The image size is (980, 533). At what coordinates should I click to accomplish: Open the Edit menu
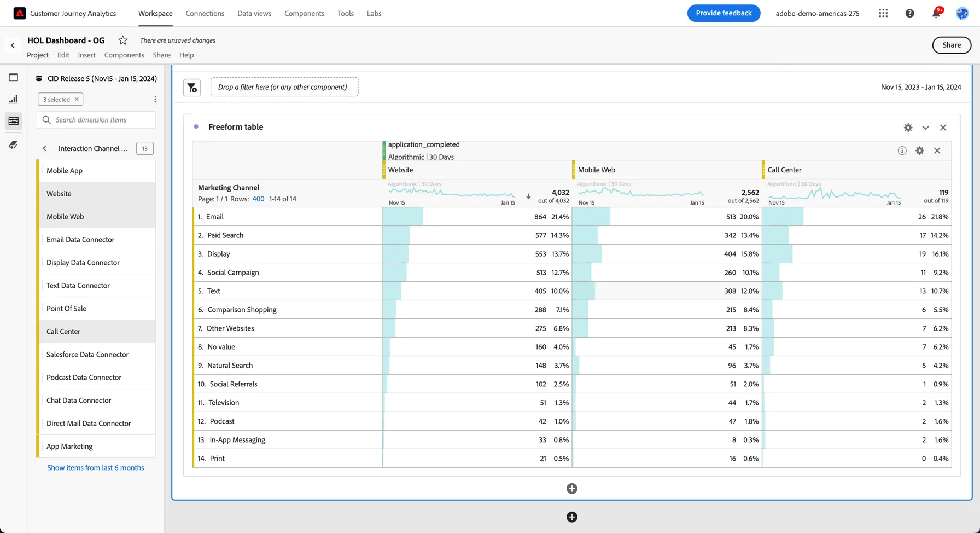click(63, 55)
